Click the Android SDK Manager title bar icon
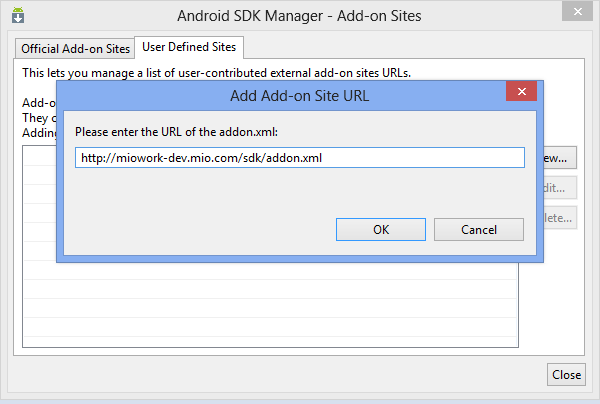This screenshot has height=404, width=600. coord(18,15)
